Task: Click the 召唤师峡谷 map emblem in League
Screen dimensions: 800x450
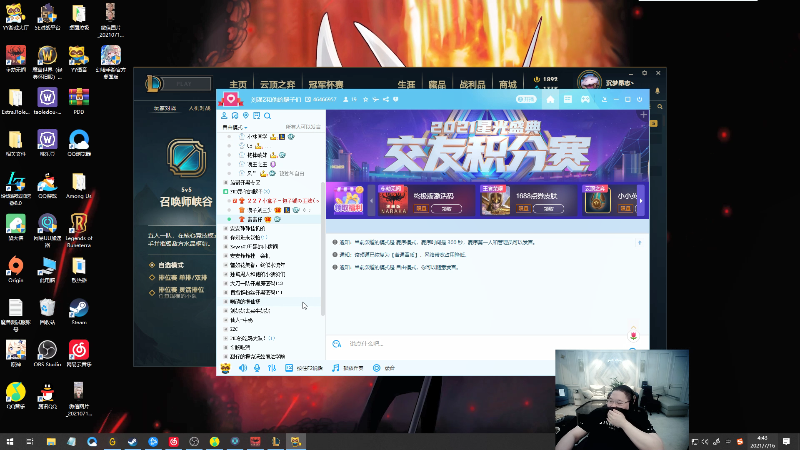Action: tap(187, 158)
